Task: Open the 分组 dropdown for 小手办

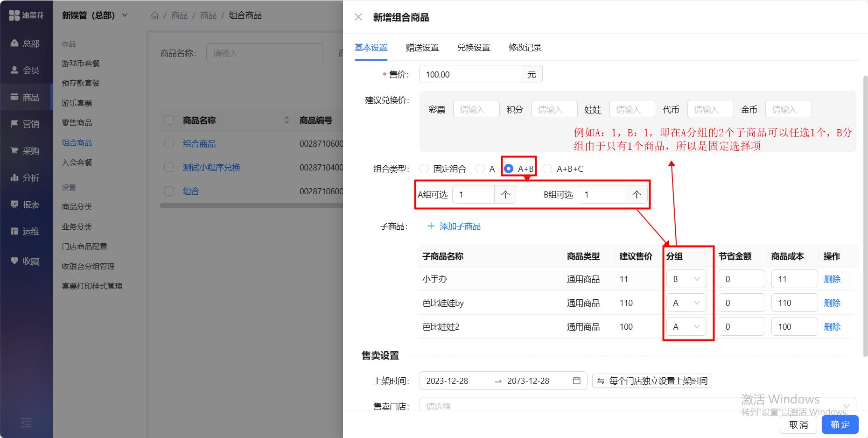Action: click(686, 279)
